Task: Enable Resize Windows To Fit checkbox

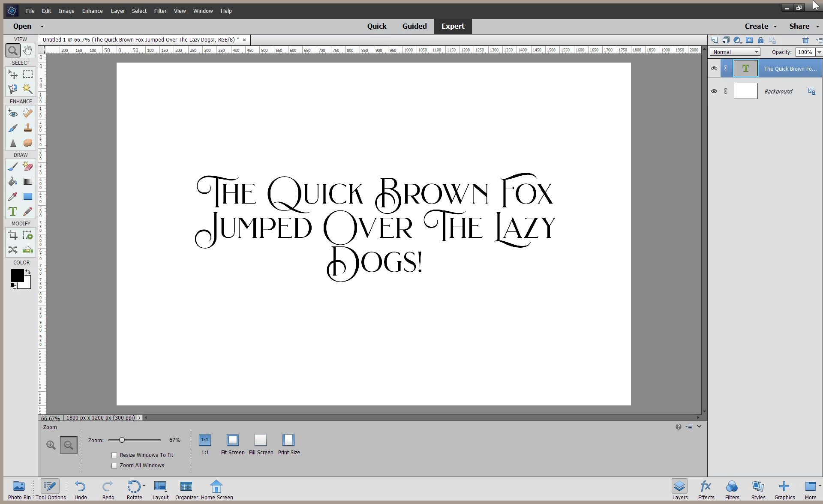Action: point(114,455)
